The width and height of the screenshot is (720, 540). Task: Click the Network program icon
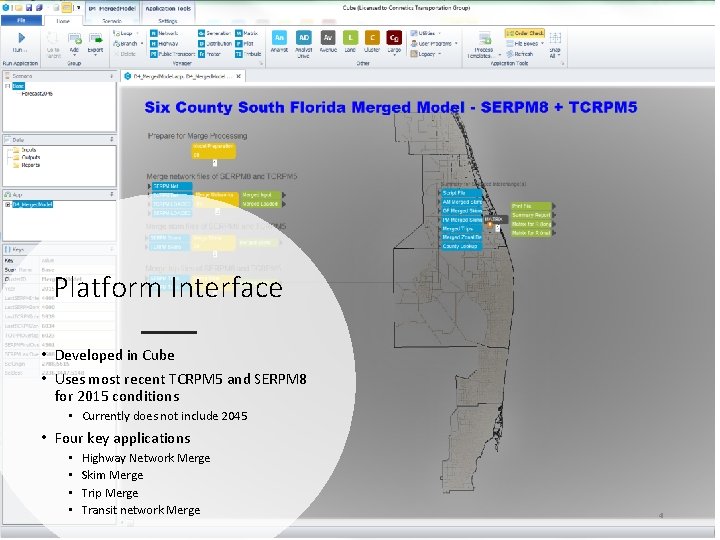click(x=154, y=33)
